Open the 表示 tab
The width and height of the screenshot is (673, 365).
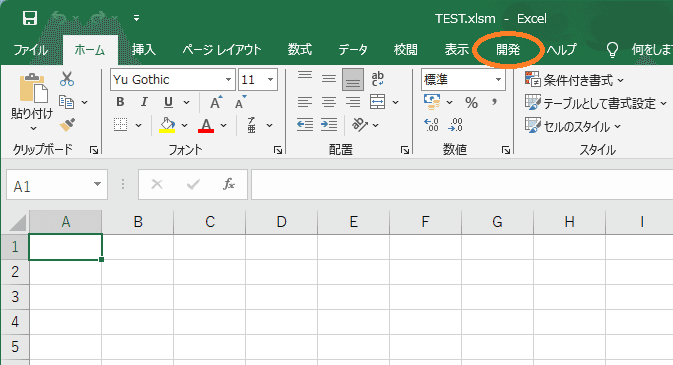tap(457, 50)
